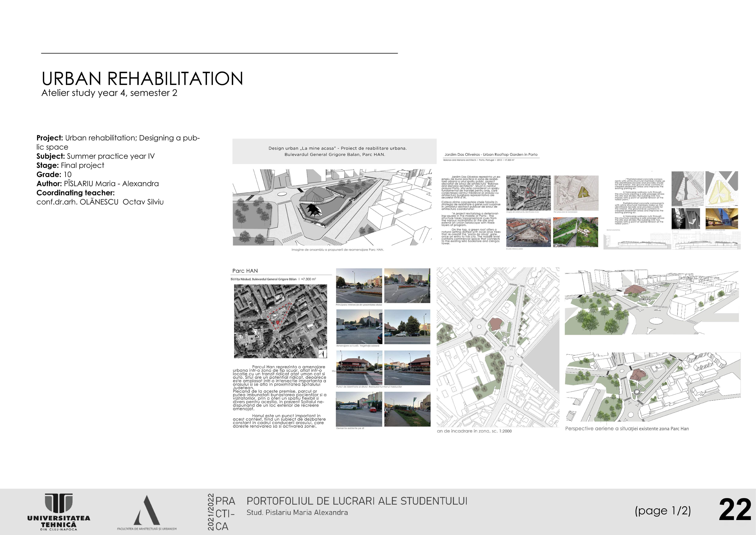Screen dimensions: 756x535
Task: Click the author name PÎSLARIU Maria - Alexandra
Action: point(111,183)
